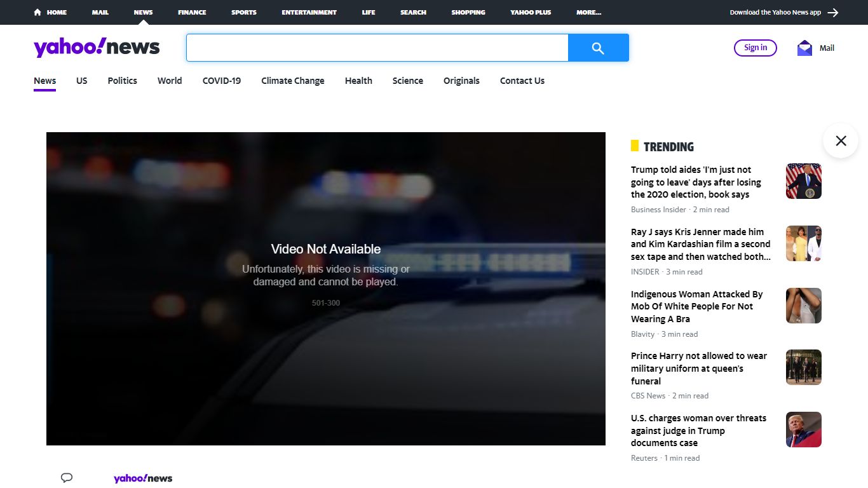Screen dimensions: 868x488
Task: Click the Business Insider source text
Action: click(658, 210)
